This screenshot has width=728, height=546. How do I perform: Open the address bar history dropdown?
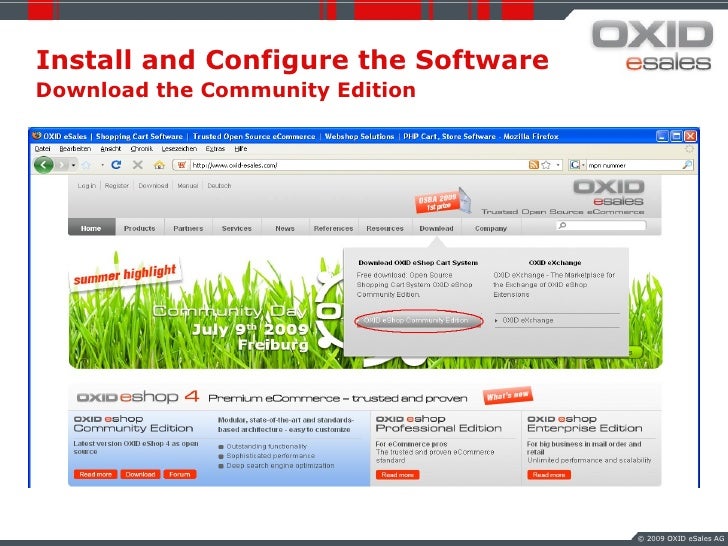[558, 165]
